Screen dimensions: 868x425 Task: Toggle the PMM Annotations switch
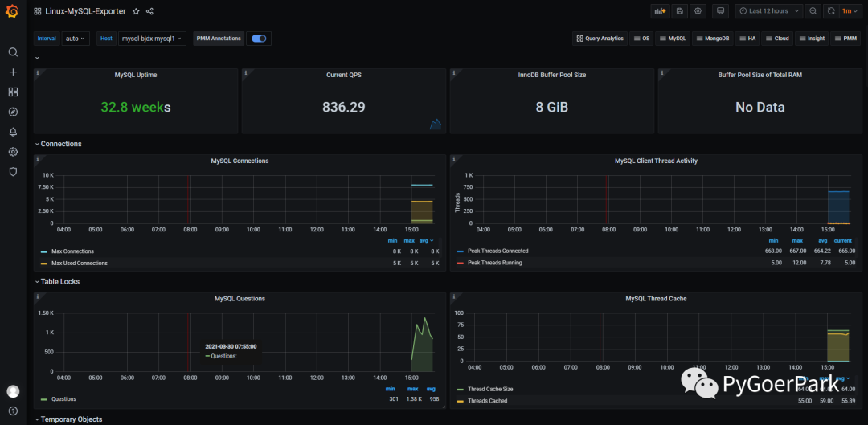point(259,39)
